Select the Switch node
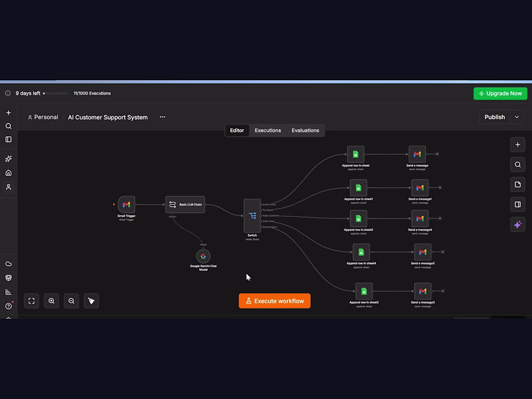532x399 pixels. coord(252,216)
